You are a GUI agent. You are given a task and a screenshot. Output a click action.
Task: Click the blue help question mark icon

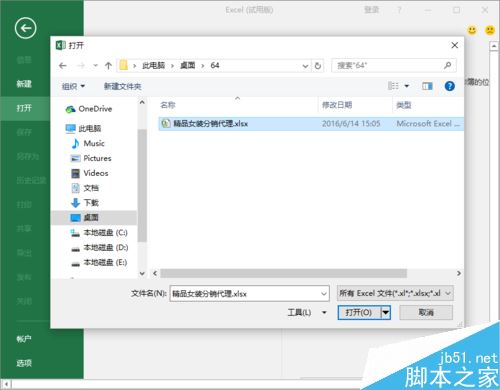pos(449,86)
